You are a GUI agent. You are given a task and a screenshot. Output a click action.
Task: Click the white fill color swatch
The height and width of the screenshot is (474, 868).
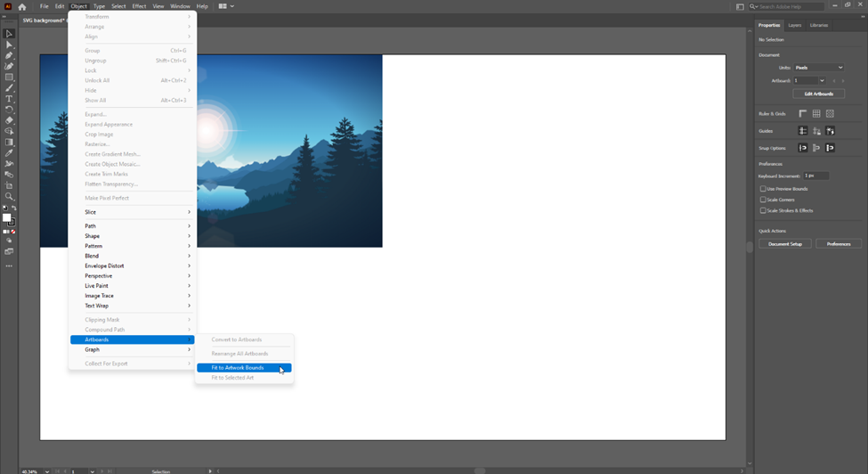(x=6, y=217)
